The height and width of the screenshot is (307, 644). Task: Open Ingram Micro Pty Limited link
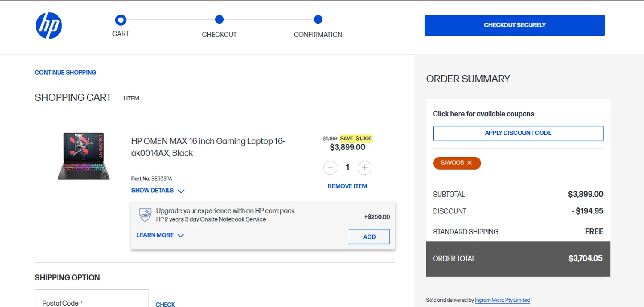tap(502, 300)
